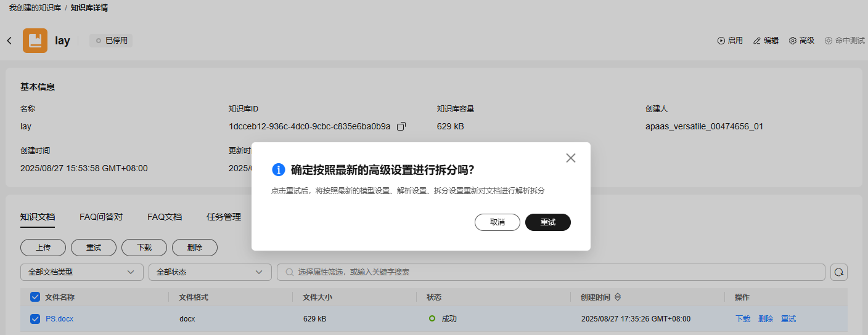Expand the 全部状态 dropdown
The image size is (868, 335).
210,272
